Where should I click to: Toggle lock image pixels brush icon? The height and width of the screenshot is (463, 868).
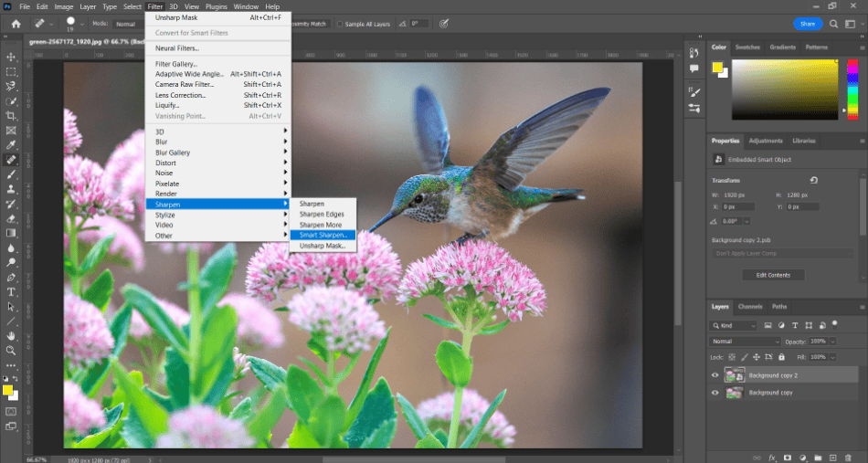point(745,357)
